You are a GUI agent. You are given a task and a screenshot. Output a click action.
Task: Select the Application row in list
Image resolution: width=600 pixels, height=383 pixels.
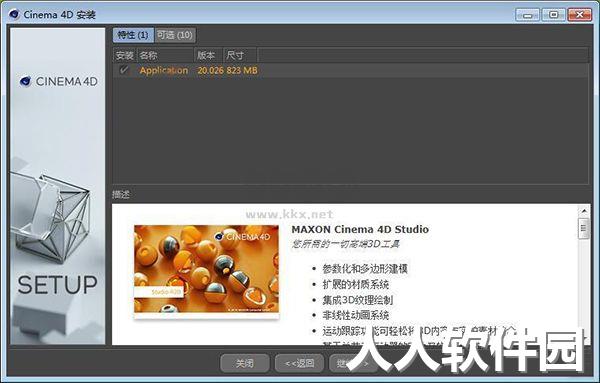pos(350,70)
